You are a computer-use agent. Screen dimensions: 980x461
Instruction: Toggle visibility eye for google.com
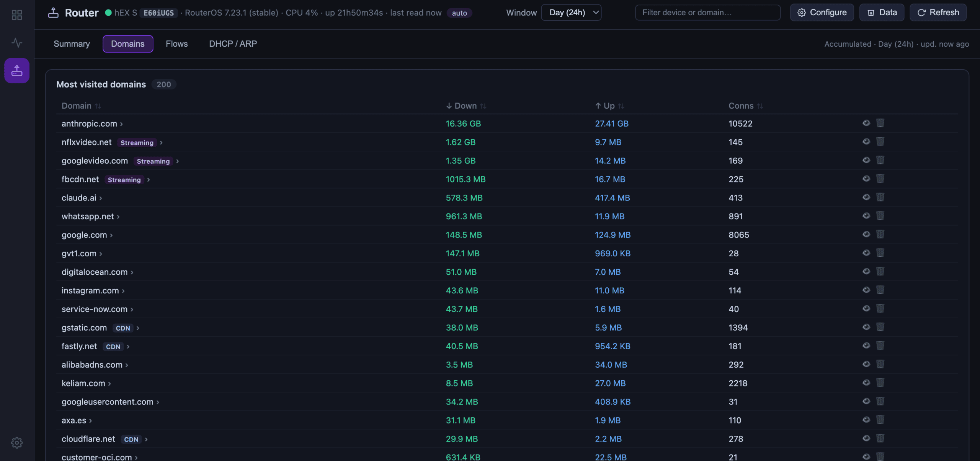(866, 234)
